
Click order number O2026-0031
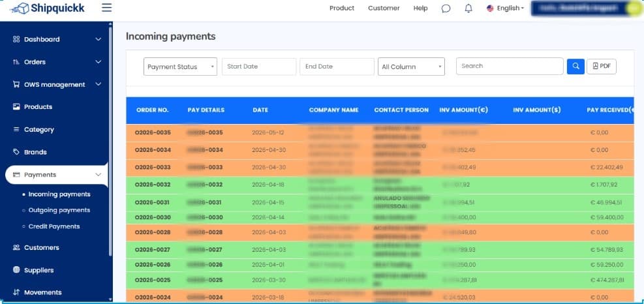(153, 202)
